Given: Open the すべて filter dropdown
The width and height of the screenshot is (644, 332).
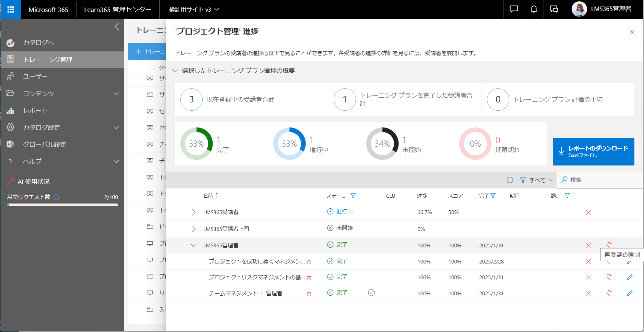Looking at the screenshot, I should pyautogui.click(x=536, y=180).
